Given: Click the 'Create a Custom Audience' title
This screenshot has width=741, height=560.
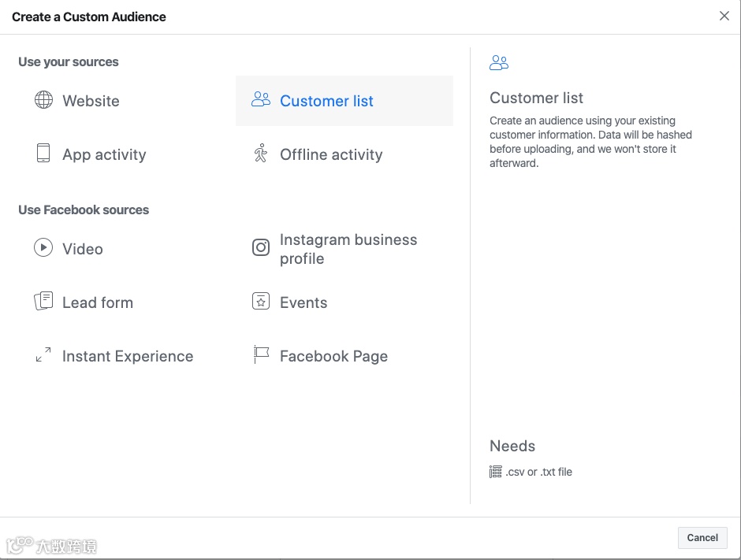Looking at the screenshot, I should point(89,17).
